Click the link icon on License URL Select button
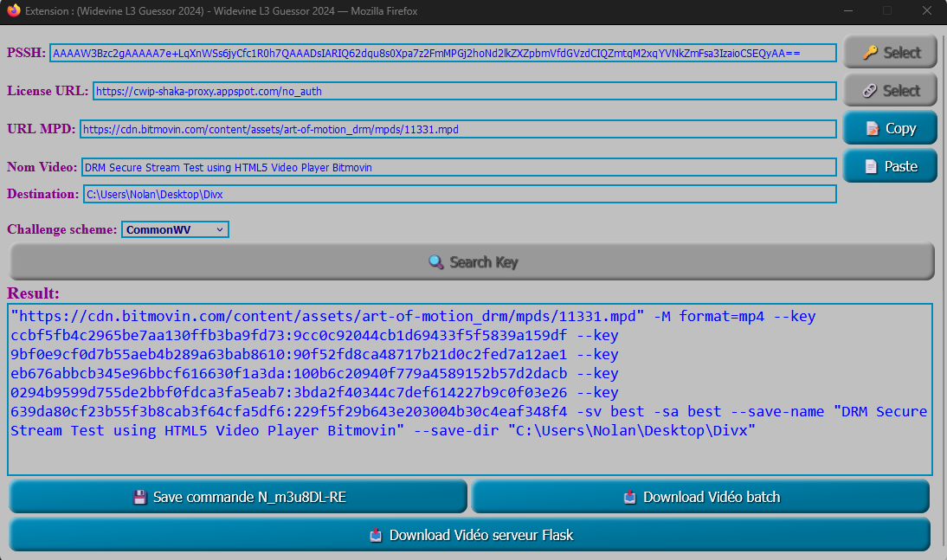 point(870,91)
